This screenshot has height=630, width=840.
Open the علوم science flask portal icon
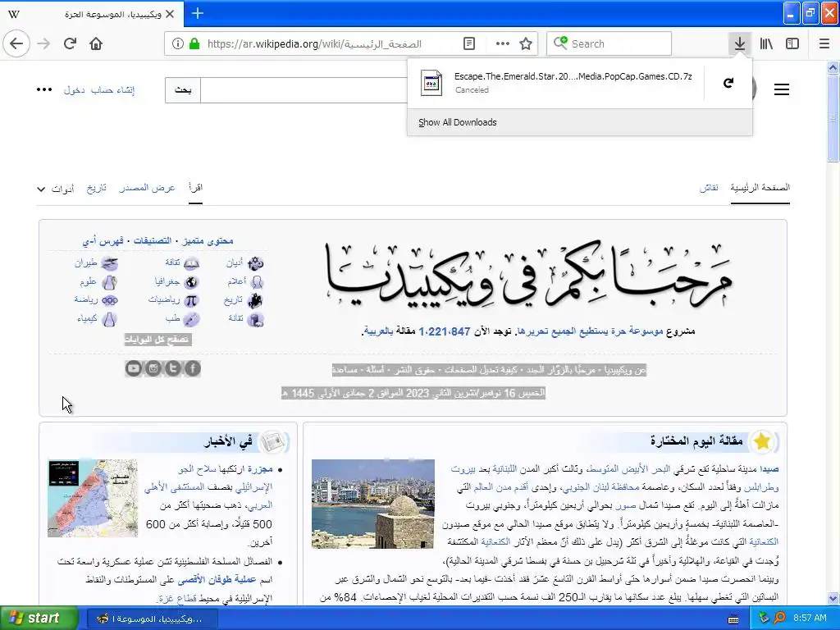click(x=109, y=282)
